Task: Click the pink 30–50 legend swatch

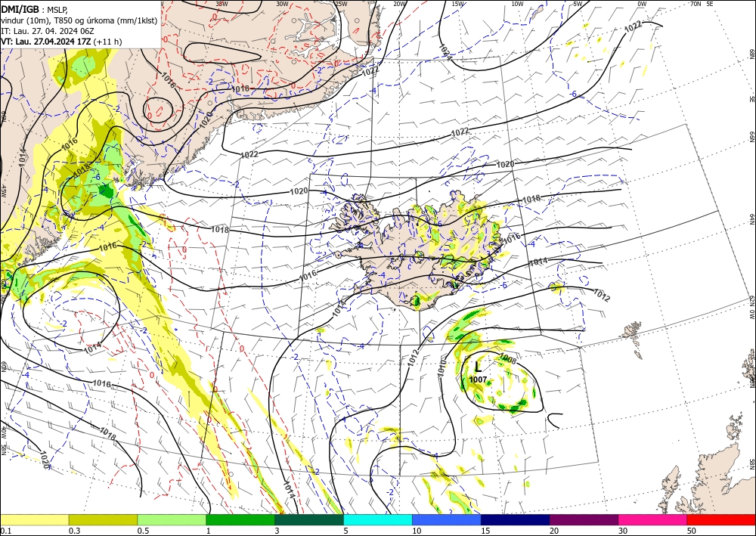Action: 653,519
